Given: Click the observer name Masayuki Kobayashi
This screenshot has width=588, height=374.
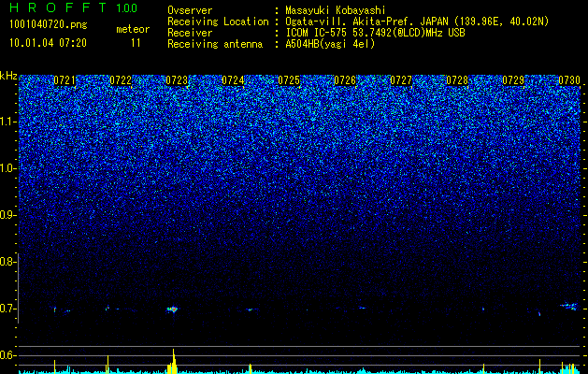Looking at the screenshot, I should [x=336, y=10].
